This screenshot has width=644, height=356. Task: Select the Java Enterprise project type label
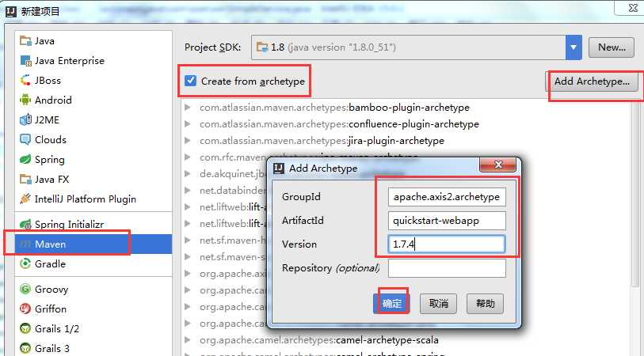(x=70, y=61)
